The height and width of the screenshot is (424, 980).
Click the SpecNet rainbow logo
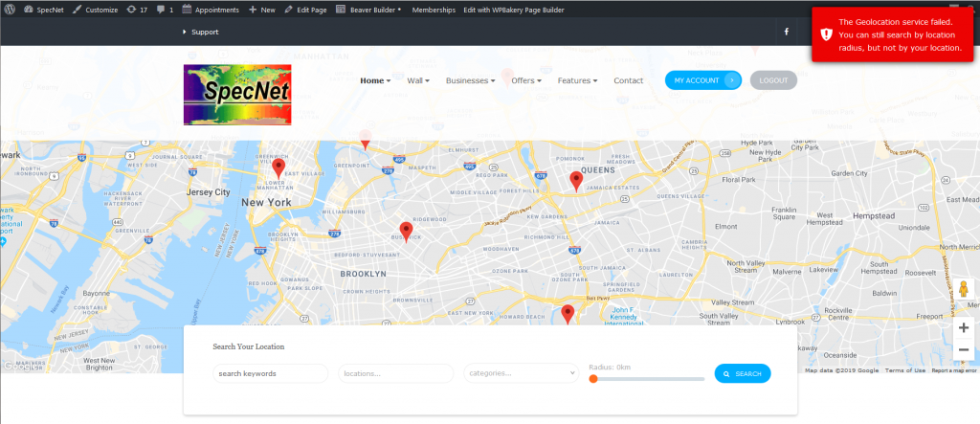[237, 94]
